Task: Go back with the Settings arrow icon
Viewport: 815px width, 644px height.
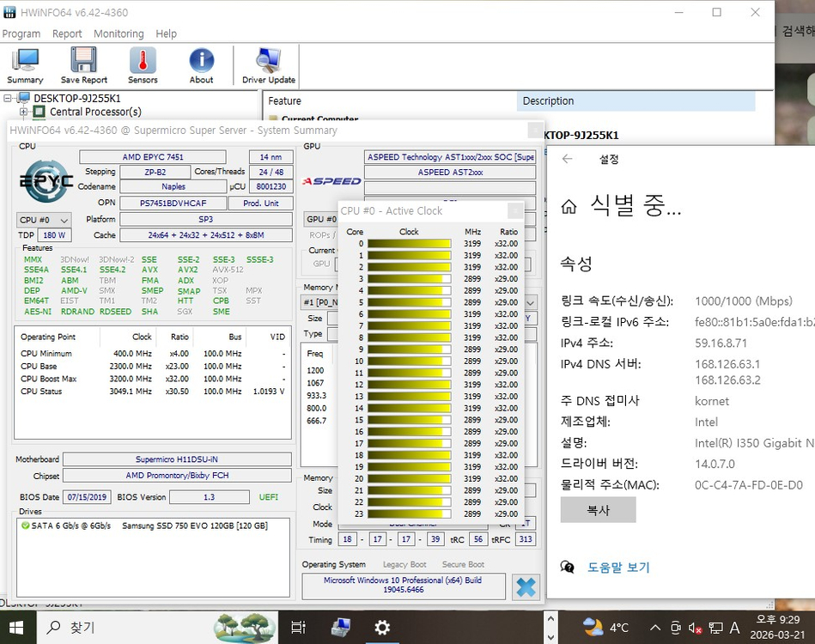Action: pyautogui.click(x=568, y=159)
